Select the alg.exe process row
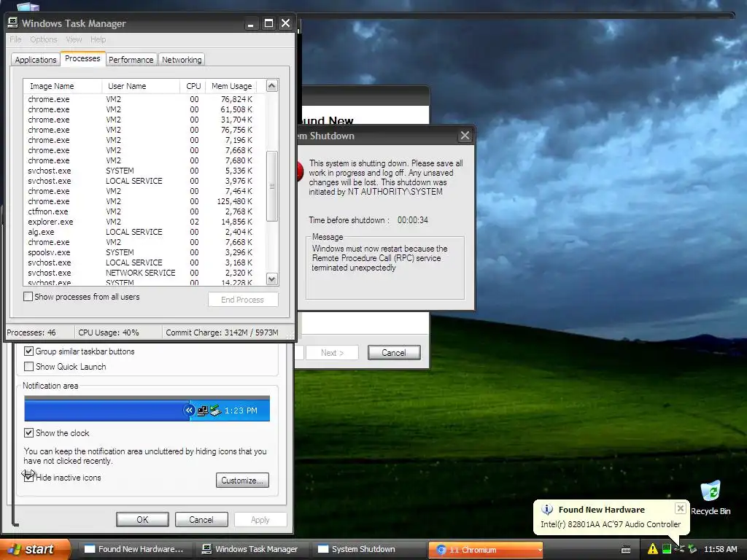 [x=145, y=232]
